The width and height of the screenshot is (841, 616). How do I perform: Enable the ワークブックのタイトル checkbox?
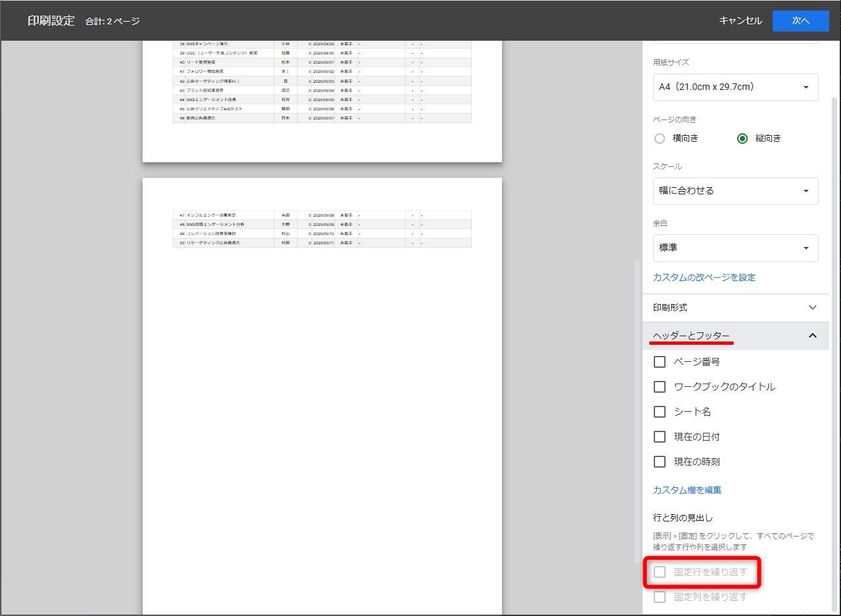click(660, 387)
